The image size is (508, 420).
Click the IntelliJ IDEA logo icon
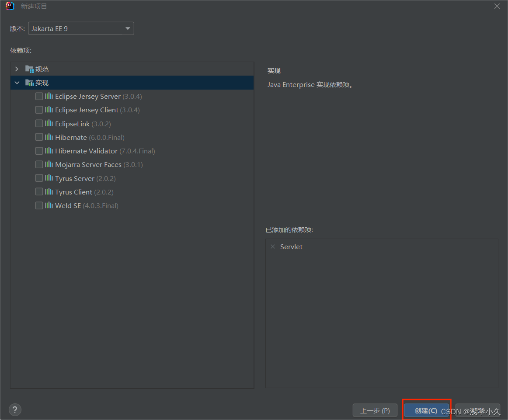click(x=10, y=6)
